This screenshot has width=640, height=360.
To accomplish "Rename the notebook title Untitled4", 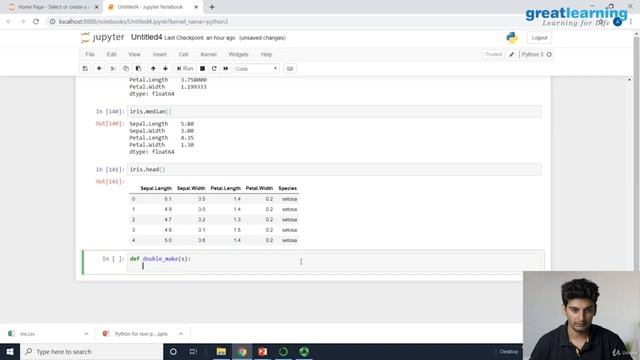I will pyautogui.click(x=146, y=38).
